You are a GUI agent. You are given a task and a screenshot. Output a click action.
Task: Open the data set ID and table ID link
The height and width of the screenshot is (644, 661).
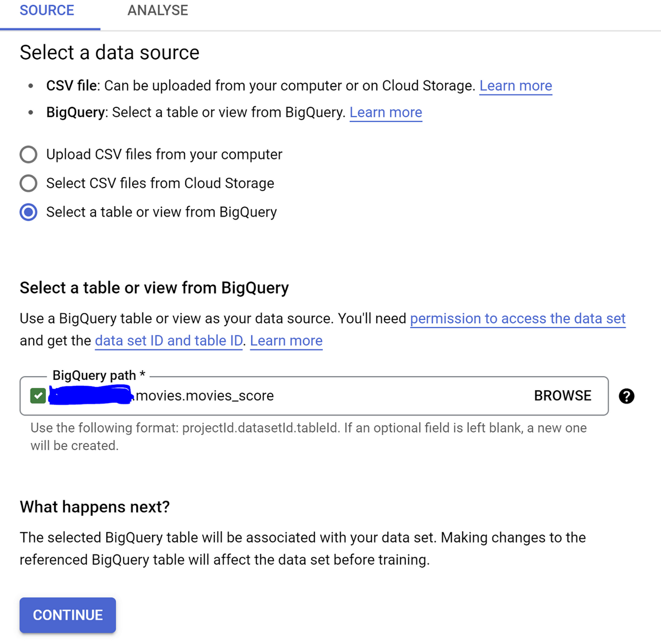pos(168,340)
